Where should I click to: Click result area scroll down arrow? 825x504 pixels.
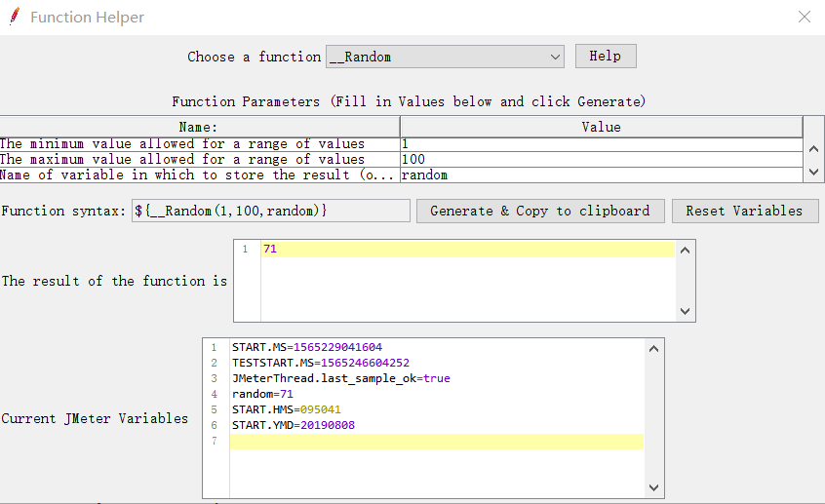click(x=685, y=311)
